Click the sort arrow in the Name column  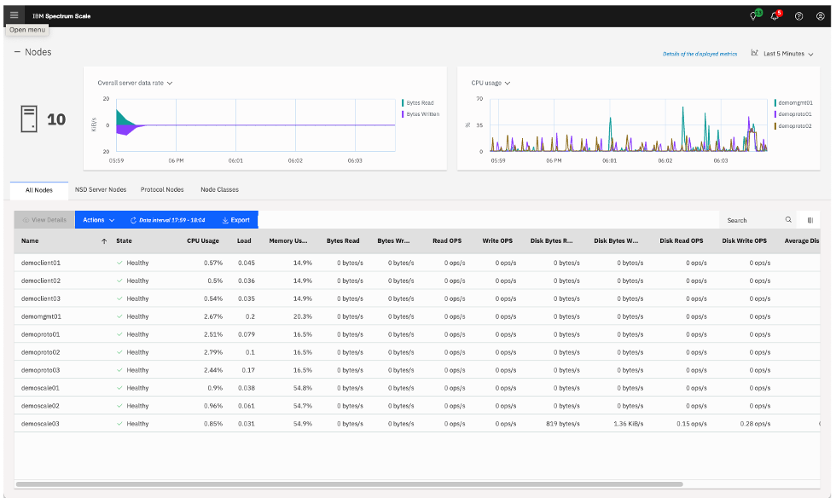point(104,241)
